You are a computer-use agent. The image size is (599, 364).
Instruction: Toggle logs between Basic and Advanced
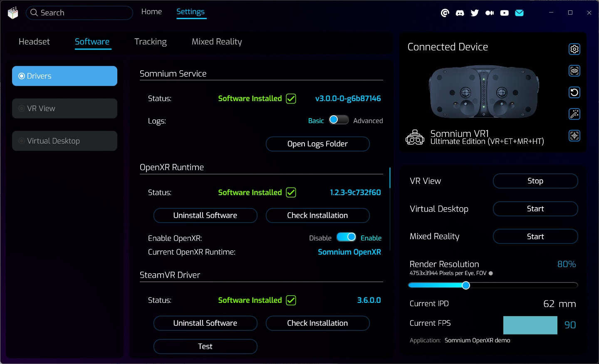click(339, 120)
